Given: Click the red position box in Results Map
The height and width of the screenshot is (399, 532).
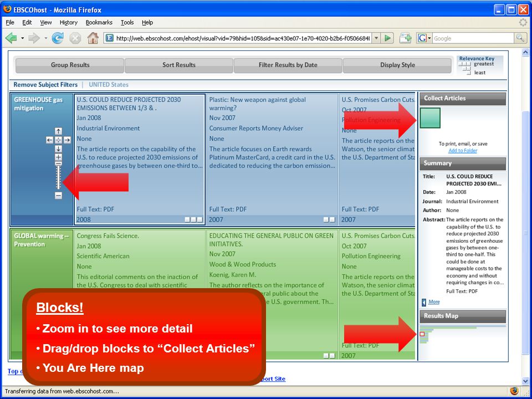Looking at the screenshot, I should click(x=422, y=334).
